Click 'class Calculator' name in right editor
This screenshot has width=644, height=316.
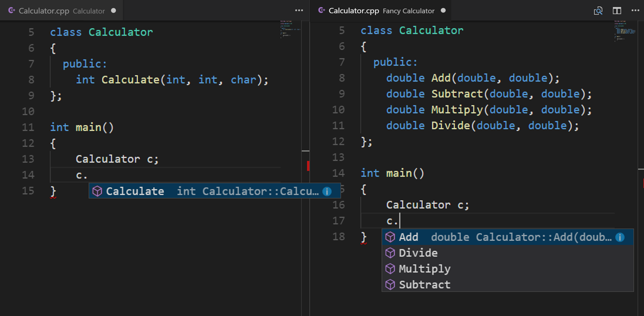pyautogui.click(x=431, y=30)
